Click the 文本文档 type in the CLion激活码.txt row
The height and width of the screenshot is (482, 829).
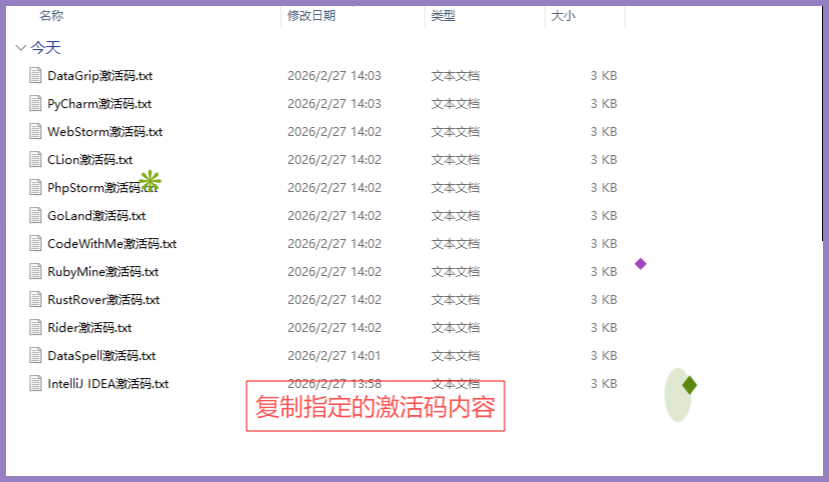click(x=455, y=160)
